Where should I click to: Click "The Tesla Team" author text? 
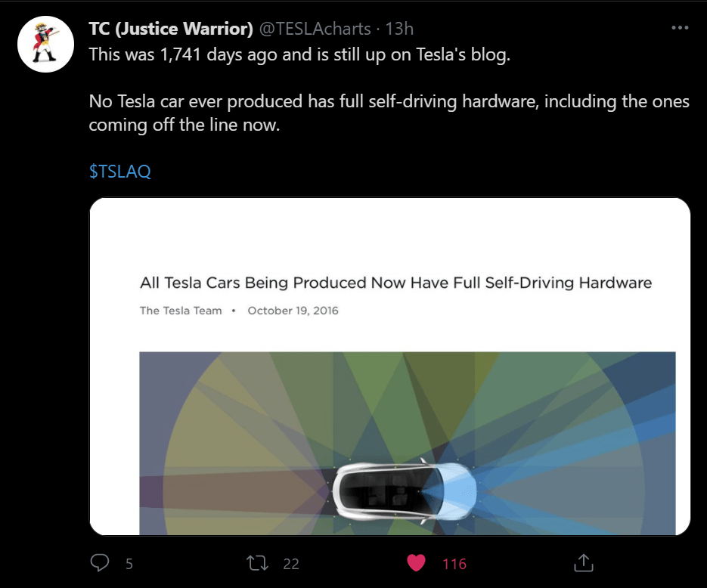(181, 311)
